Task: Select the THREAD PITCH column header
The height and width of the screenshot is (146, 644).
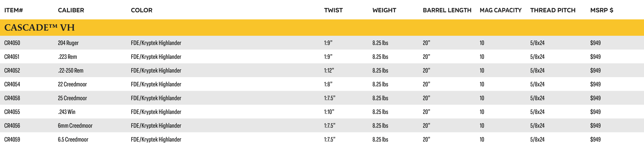Action: [x=553, y=10]
